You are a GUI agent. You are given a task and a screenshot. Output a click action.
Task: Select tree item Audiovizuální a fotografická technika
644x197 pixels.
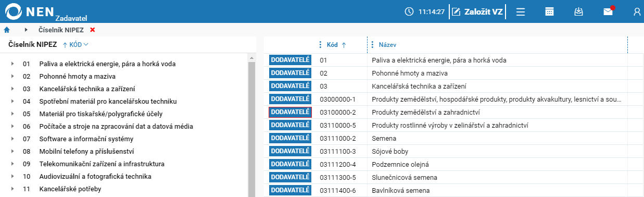coord(95,177)
